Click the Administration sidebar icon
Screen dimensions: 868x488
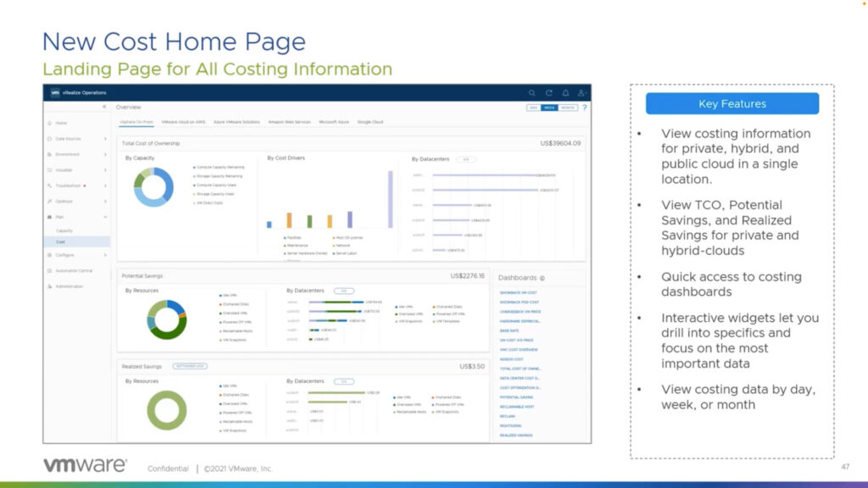(x=50, y=286)
